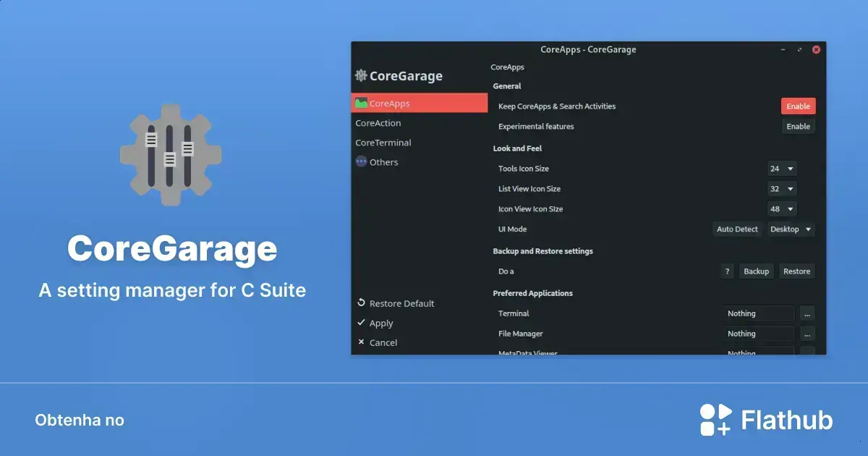Click the CoreApps - CoreGarage window title
The image size is (868, 456).
(588, 50)
